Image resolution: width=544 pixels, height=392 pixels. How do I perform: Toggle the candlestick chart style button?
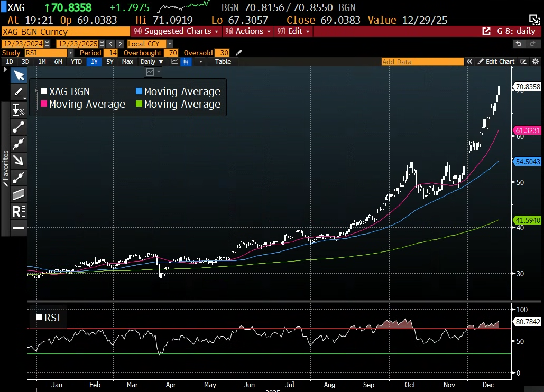(186, 62)
